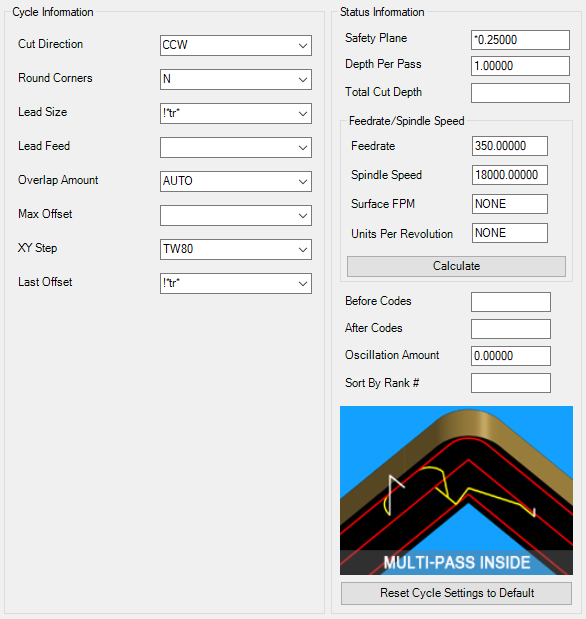Click the Safety Plane input field
The width and height of the screenshot is (586, 619).
(520, 40)
